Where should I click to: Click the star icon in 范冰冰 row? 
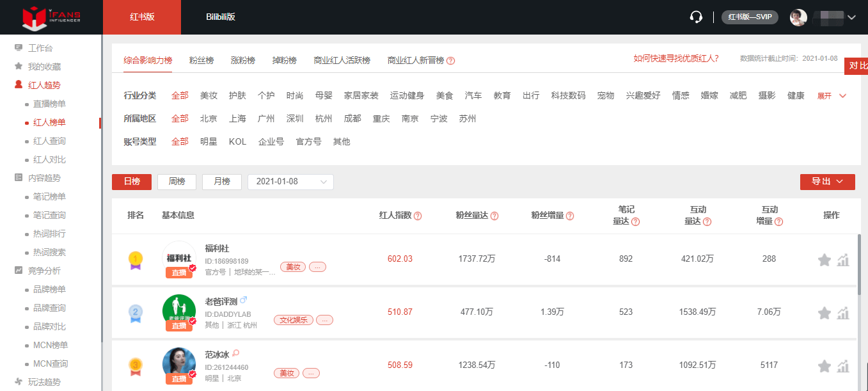pyautogui.click(x=825, y=366)
